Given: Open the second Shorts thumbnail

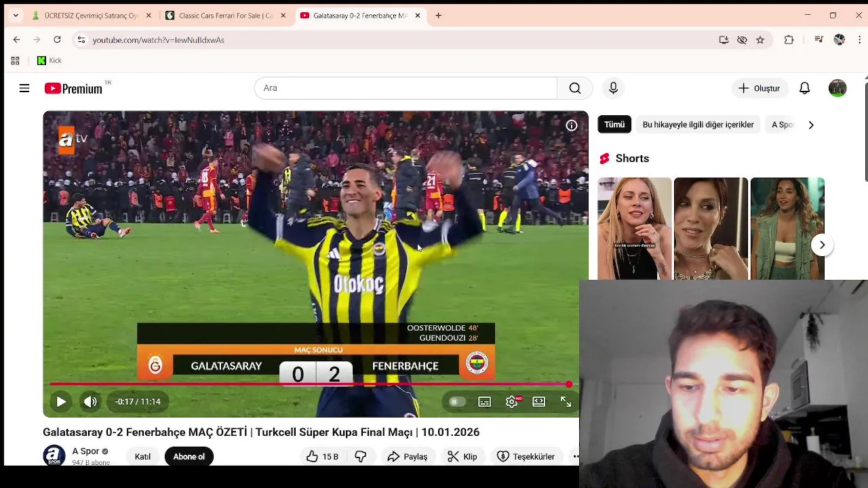Looking at the screenshot, I should pyautogui.click(x=711, y=228).
